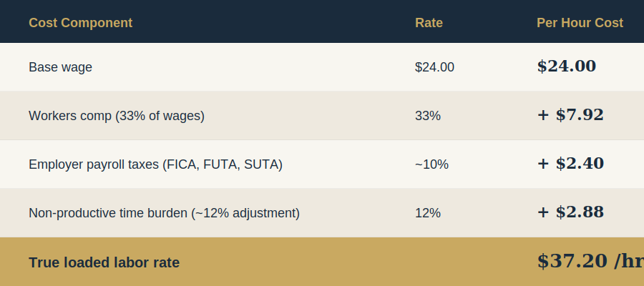
Task: Select the Non-productive time burden label
Action: click(164, 213)
